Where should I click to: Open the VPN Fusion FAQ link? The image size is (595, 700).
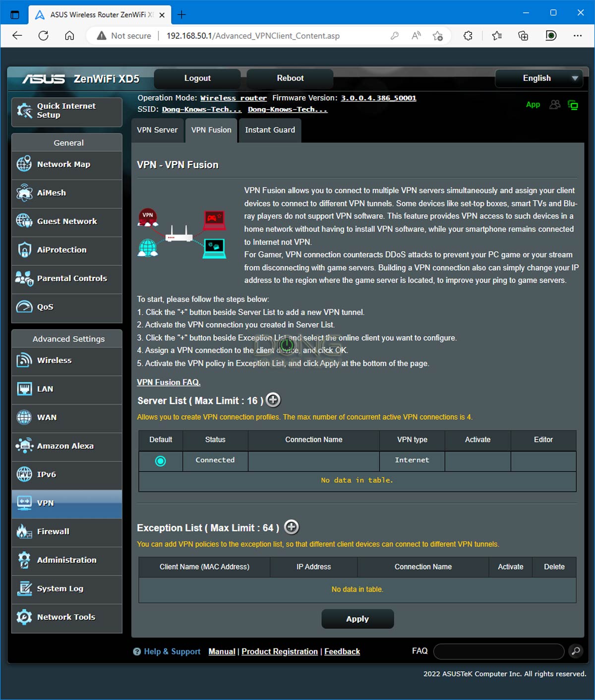(x=169, y=382)
